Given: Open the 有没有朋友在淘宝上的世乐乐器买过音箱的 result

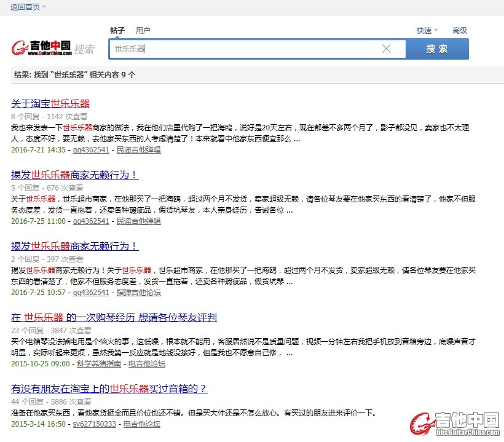Looking at the screenshot, I should point(109,389).
